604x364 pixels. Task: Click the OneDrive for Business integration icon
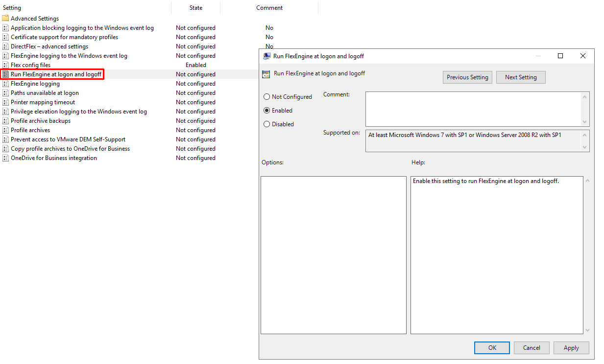pyautogui.click(x=5, y=158)
